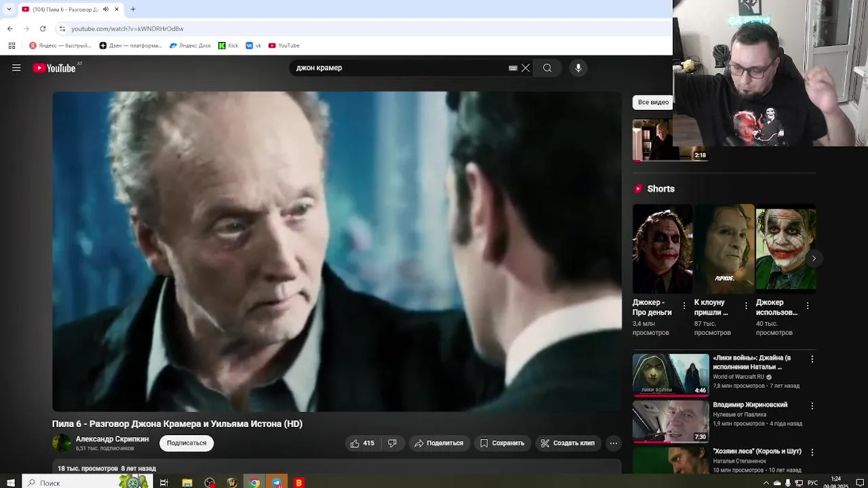This screenshot has height=488, width=868.
Task: Click the browser address bar URL
Action: point(127,28)
